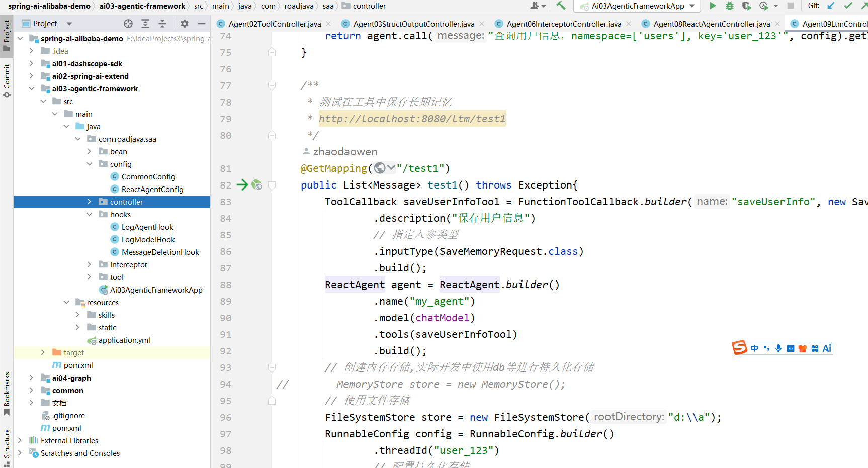The image size is (868, 468).
Task: Expand the ai02-spring-ai-extend module
Action: (x=31, y=76)
